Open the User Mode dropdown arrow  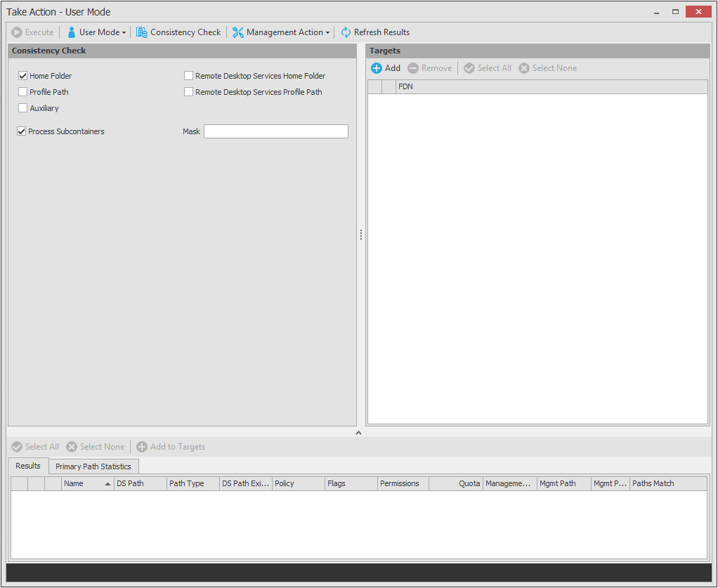point(124,33)
